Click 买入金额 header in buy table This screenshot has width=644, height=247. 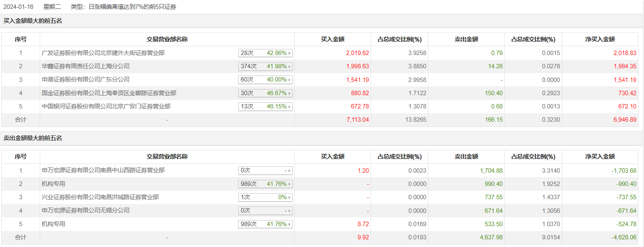pos(332,39)
